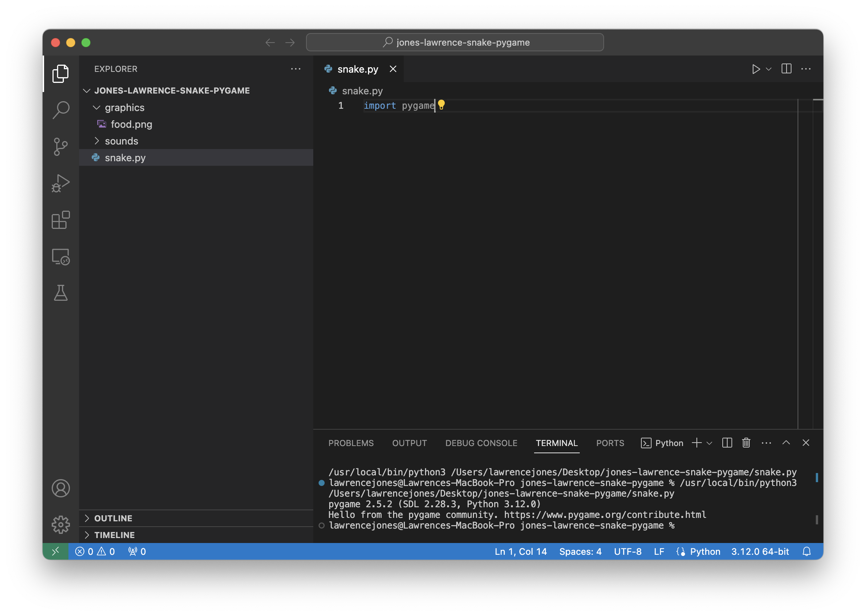Click the lightbulb code action icon
The image size is (866, 616).
tap(441, 105)
